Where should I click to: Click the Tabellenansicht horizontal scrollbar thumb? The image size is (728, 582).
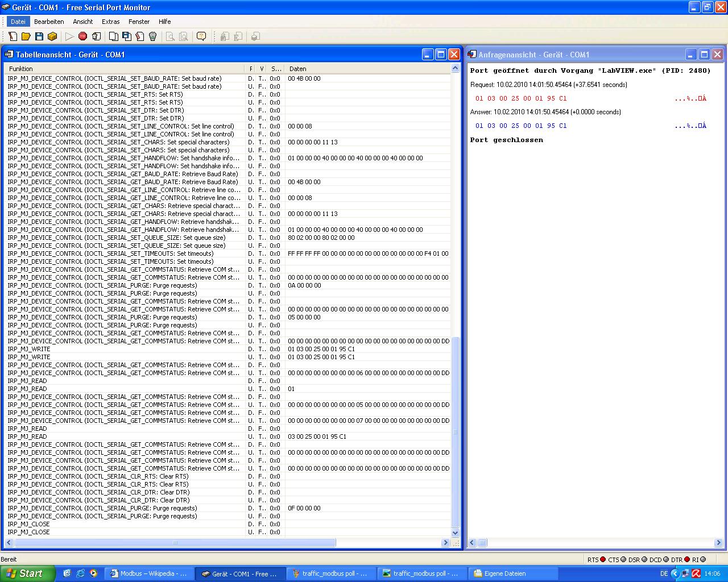pos(175,543)
